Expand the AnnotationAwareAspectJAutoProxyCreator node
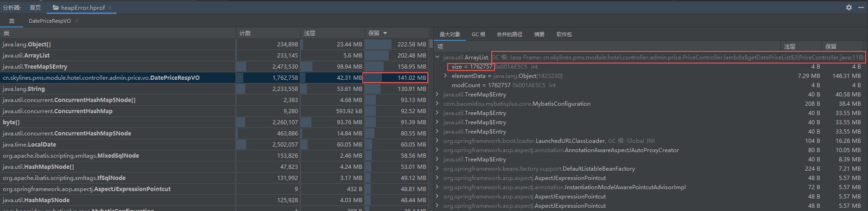The width and height of the screenshot is (868, 211). [x=437, y=150]
